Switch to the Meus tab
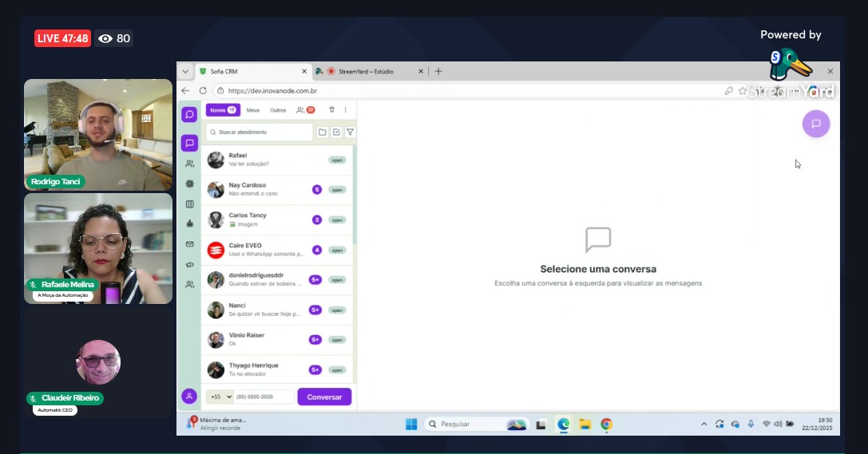Viewport: 868px width, 454px height. click(x=253, y=110)
